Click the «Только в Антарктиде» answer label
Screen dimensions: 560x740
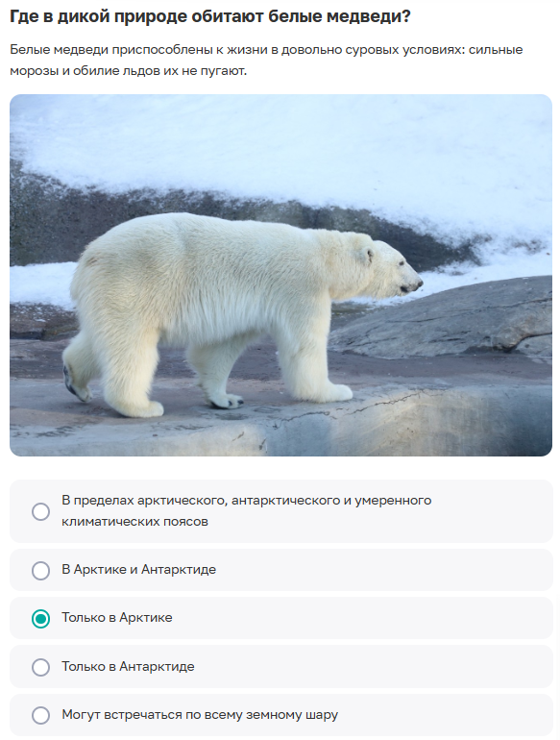[128, 666]
